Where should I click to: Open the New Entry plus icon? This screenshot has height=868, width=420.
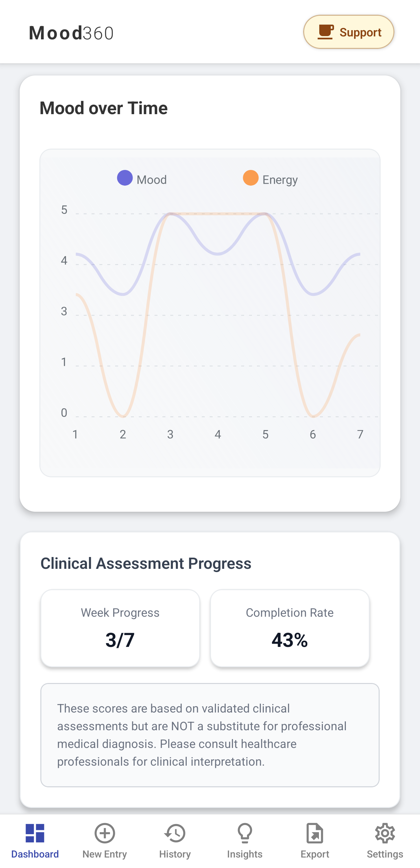tap(104, 833)
